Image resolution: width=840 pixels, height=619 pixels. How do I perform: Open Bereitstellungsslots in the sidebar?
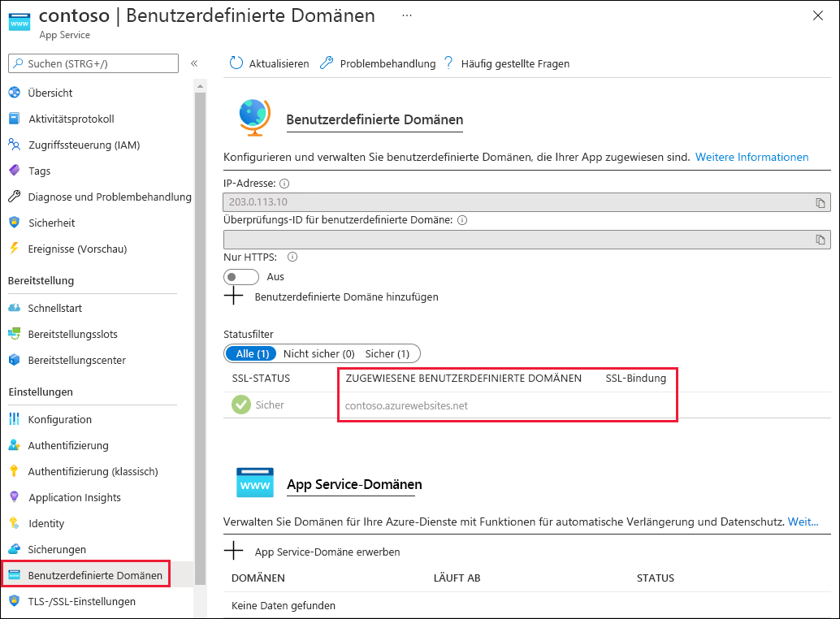coord(73,334)
